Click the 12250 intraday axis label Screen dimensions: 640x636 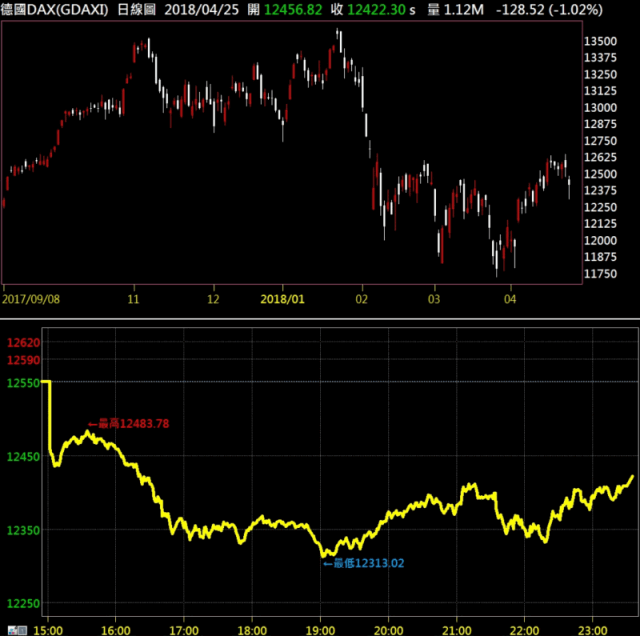point(21,603)
